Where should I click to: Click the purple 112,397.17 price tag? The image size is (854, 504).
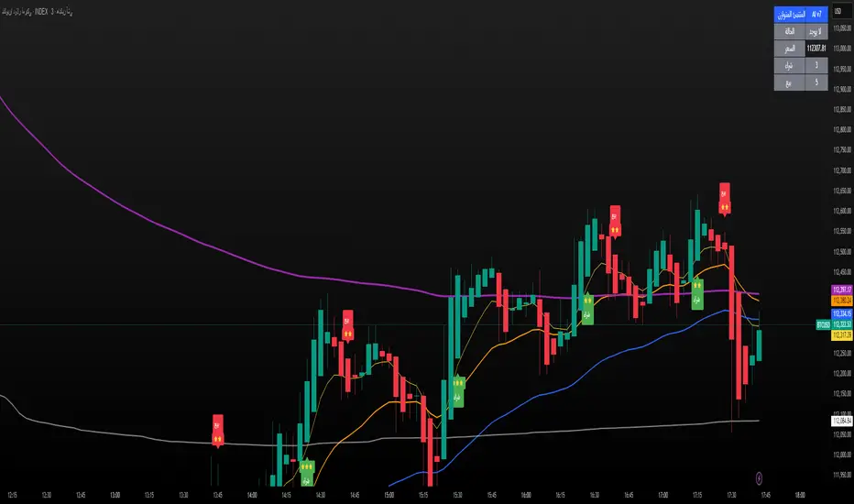(x=842, y=290)
